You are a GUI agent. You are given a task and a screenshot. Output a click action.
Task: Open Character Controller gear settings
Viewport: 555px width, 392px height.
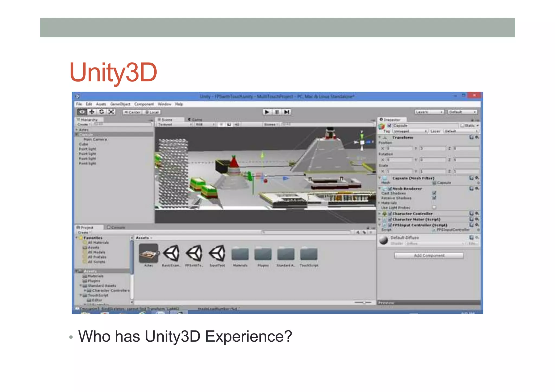[477, 213]
